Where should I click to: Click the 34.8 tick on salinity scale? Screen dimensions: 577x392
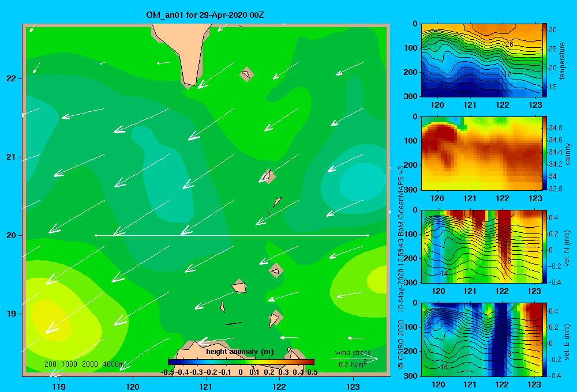coord(556,128)
